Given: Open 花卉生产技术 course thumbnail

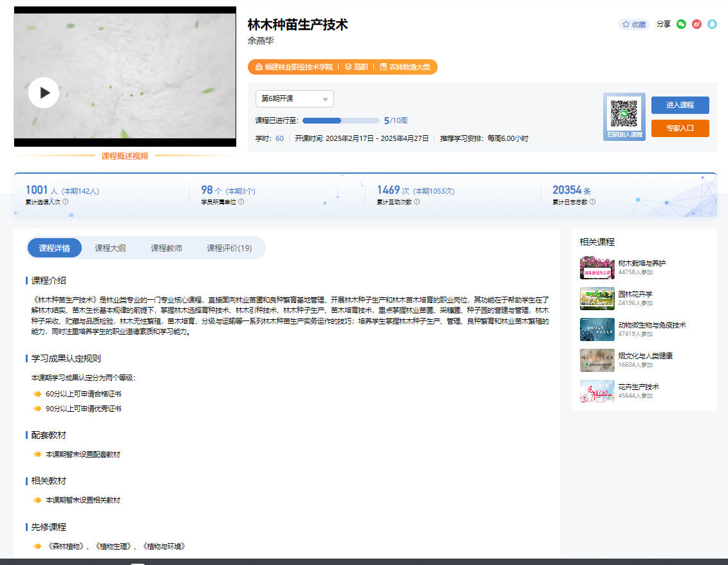Looking at the screenshot, I should point(597,391).
